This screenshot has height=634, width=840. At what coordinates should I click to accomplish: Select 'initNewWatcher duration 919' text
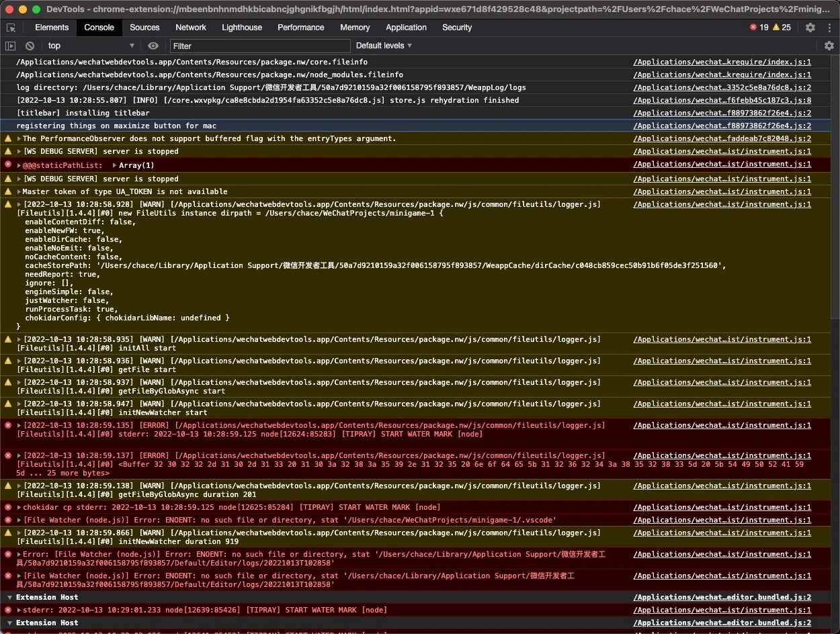pyautogui.click(x=178, y=541)
